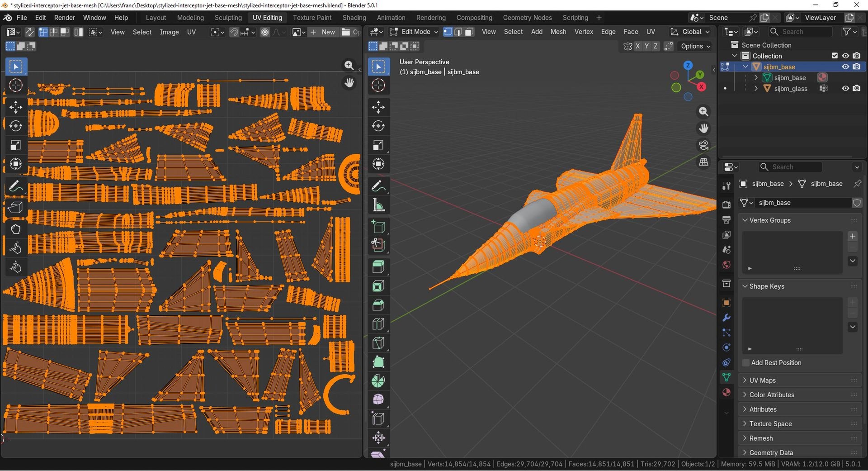Image resolution: width=868 pixels, height=471 pixels.
Task: Open Modifiers properties tab wrench icon
Action: coord(726,318)
